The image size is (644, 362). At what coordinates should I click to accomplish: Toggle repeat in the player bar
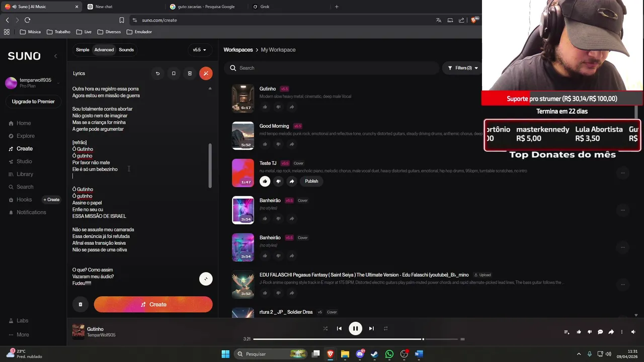(385, 328)
